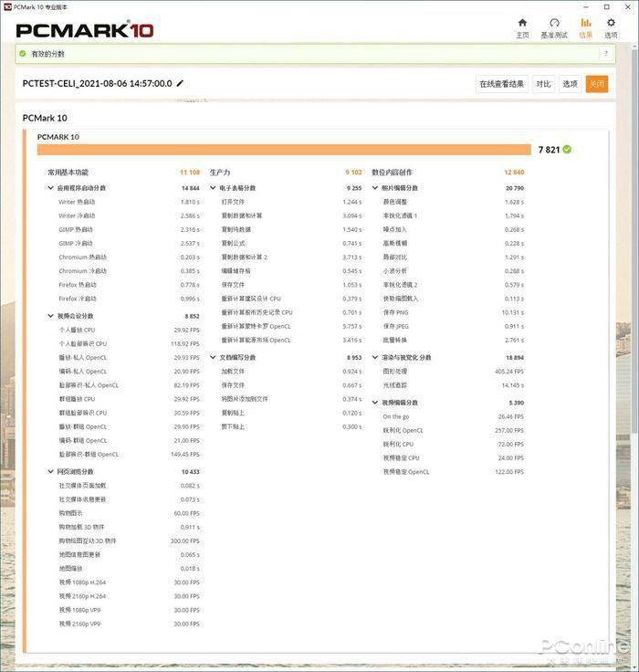Image resolution: width=639 pixels, height=672 pixels.
Task: Open the home (主页) icon
Action: coord(522,23)
